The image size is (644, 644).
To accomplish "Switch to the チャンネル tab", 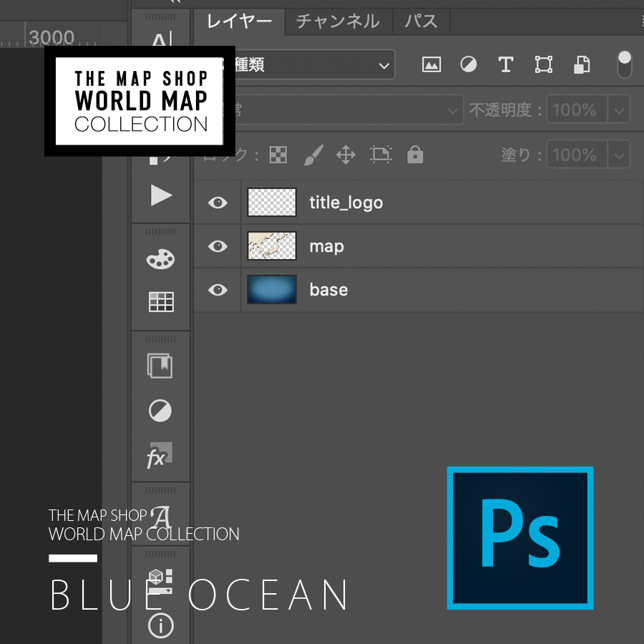I will 338,21.
